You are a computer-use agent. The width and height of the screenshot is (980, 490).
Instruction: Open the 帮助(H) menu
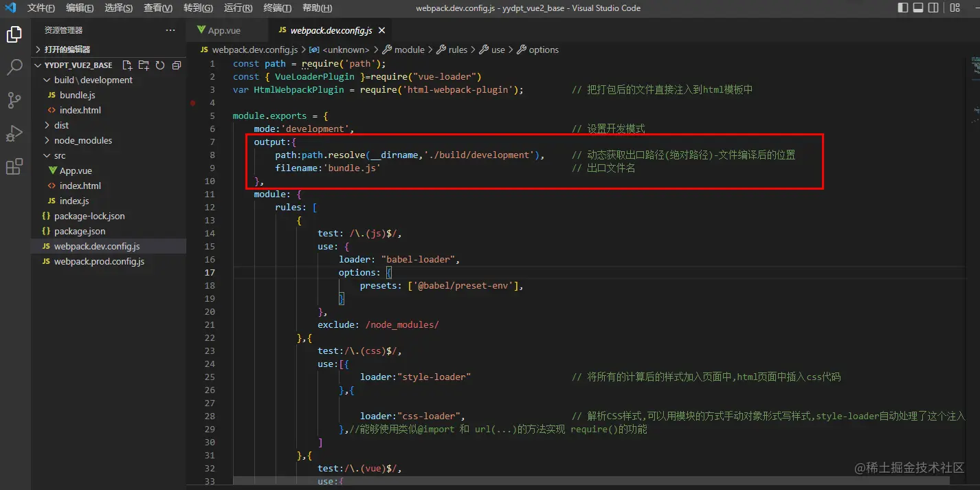(x=318, y=8)
